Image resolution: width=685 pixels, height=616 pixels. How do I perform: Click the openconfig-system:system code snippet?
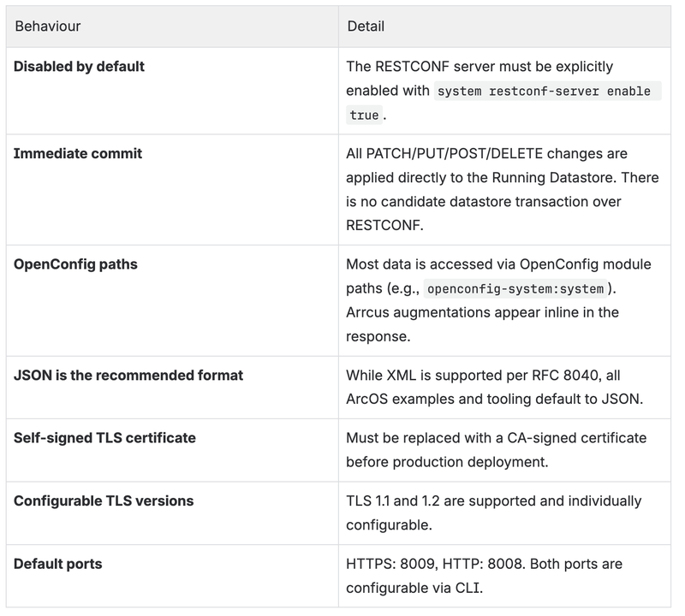pyautogui.click(x=515, y=288)
